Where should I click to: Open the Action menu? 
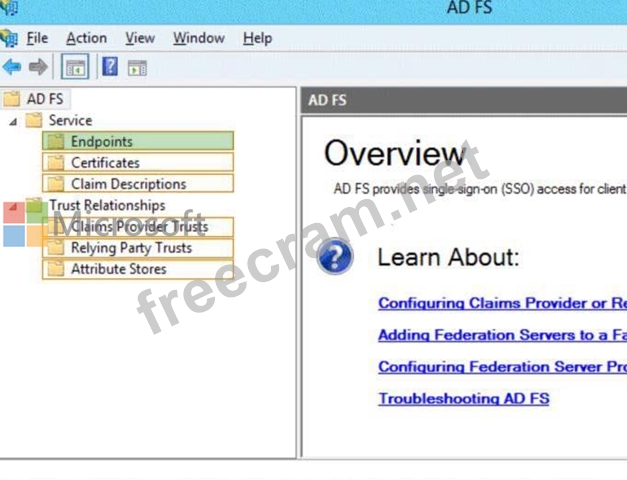click(86, 38)
